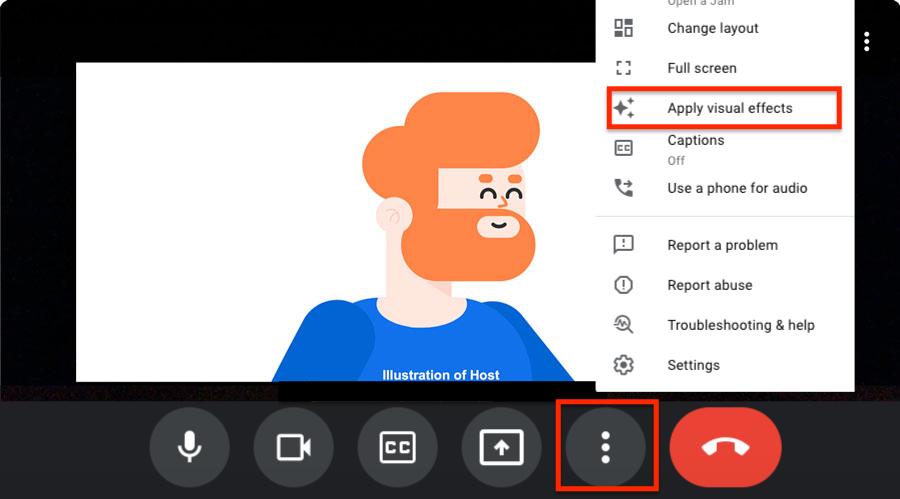This screenshot has width=900, height=499.
Task: Toggle captions with the CC toolbar button
Action: click(397, 447)
